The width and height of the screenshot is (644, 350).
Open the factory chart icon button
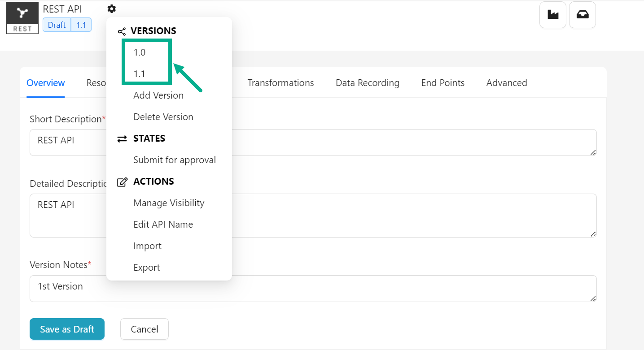click(x=552, y=15)
